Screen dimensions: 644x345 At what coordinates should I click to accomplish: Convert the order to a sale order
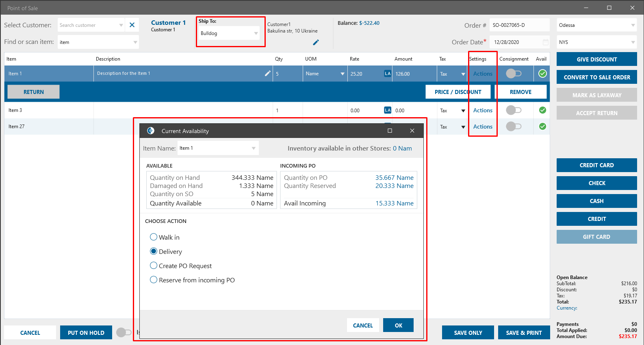[x=596, y=77]
